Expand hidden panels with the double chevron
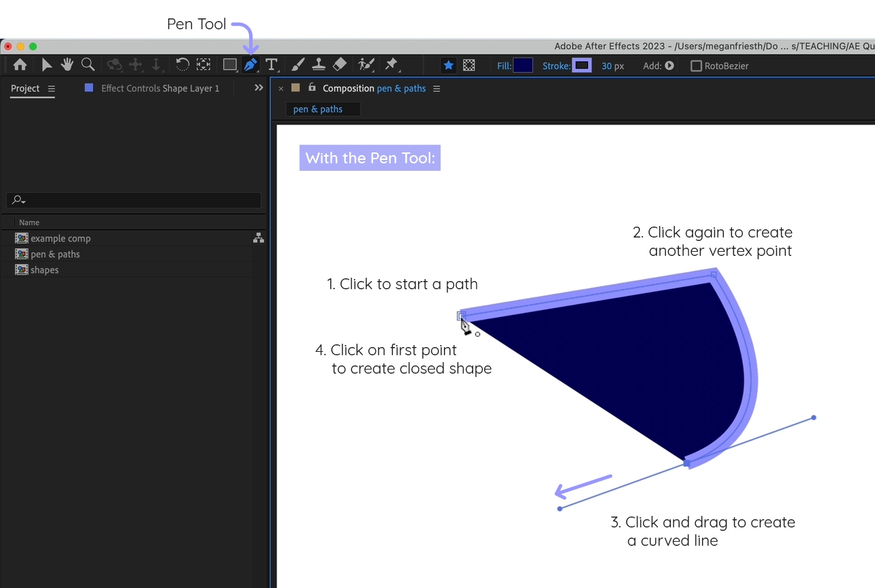The width and height of the screenshot is (875, 588). click(x=258, y=87)
